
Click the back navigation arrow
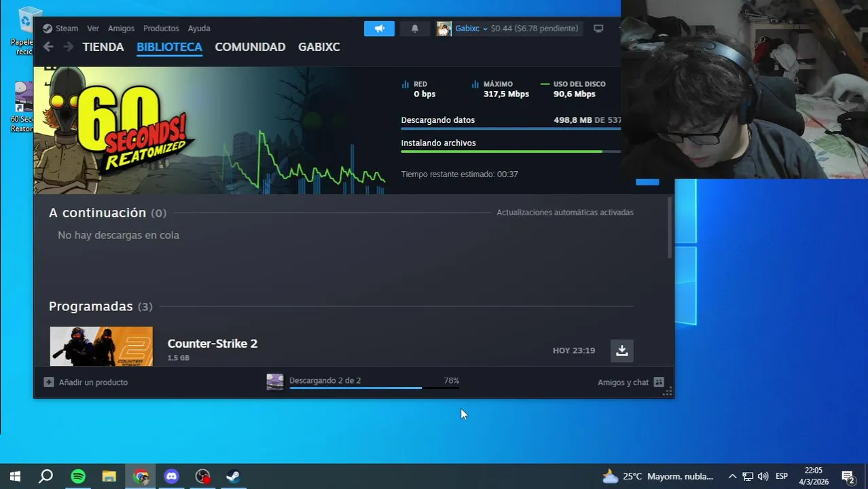48,47
